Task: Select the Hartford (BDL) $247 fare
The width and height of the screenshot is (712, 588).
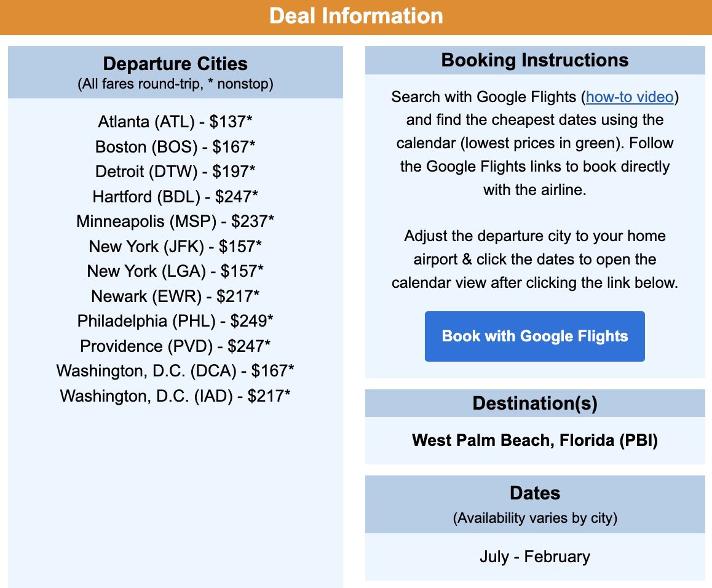Action: point(176,197)
